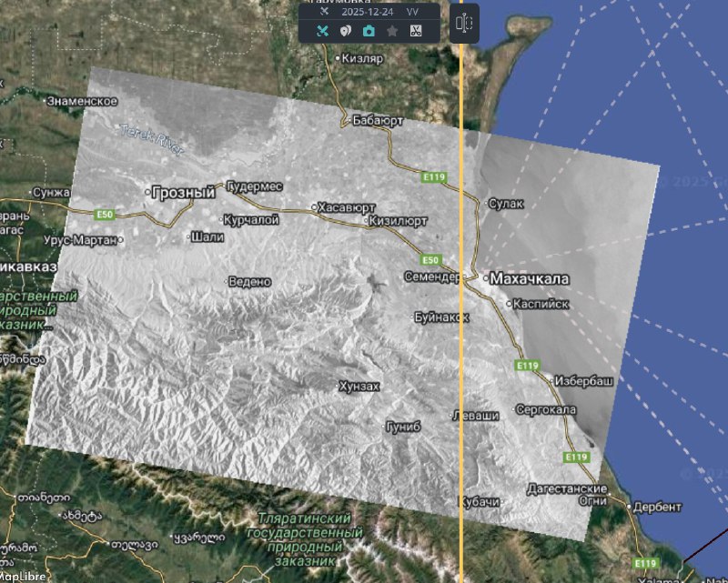Click the teal satellite imagery icon
The height and width of the screenshot is (583, 728).
pyautogui.click(x=322, y=31)
